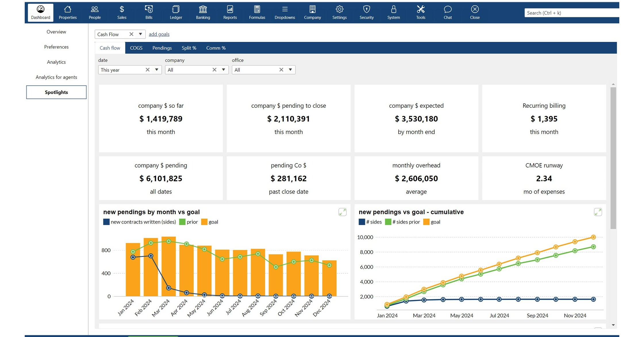Open the company filter dropdown
This screenshot has height=337, width=644.
224,70
